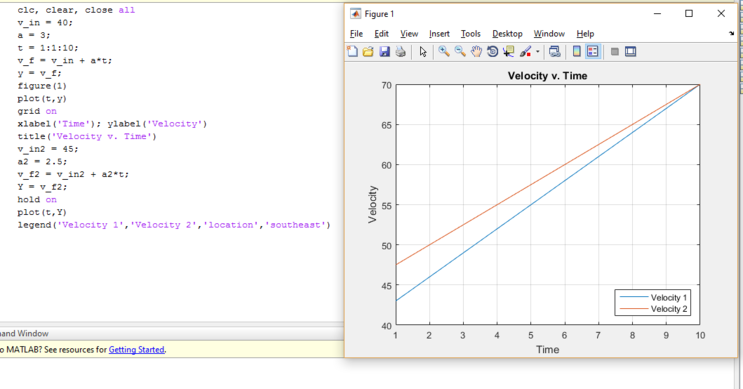Select the Data Cursor tool

coord(508,52)
